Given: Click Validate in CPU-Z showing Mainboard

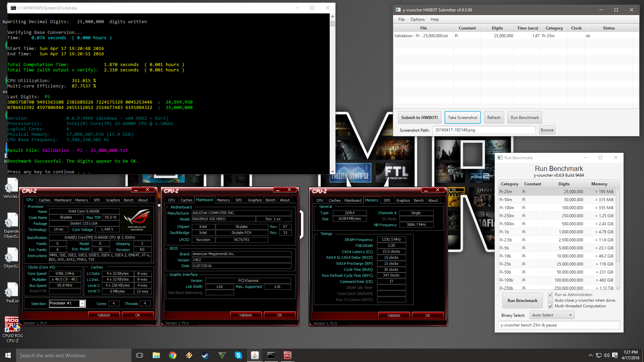Looking at the screenshot, I should point(246,315).
